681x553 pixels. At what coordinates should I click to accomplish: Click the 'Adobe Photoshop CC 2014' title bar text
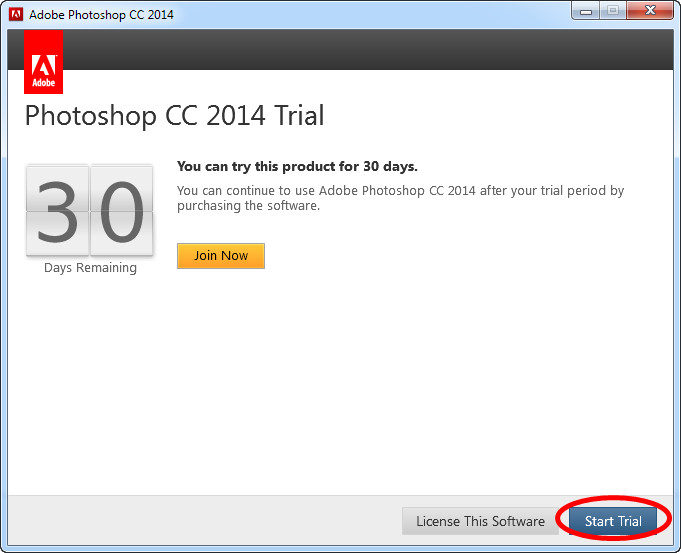(101, 15)
